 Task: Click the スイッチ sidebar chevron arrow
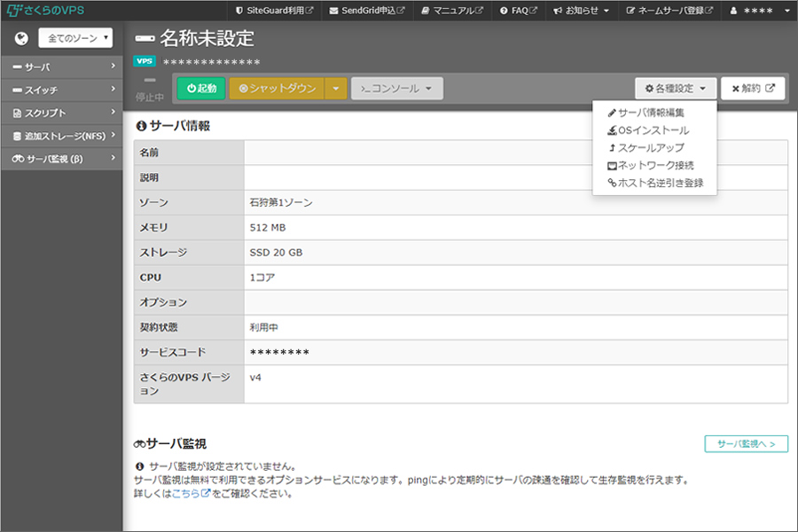(x=113, y=89)
